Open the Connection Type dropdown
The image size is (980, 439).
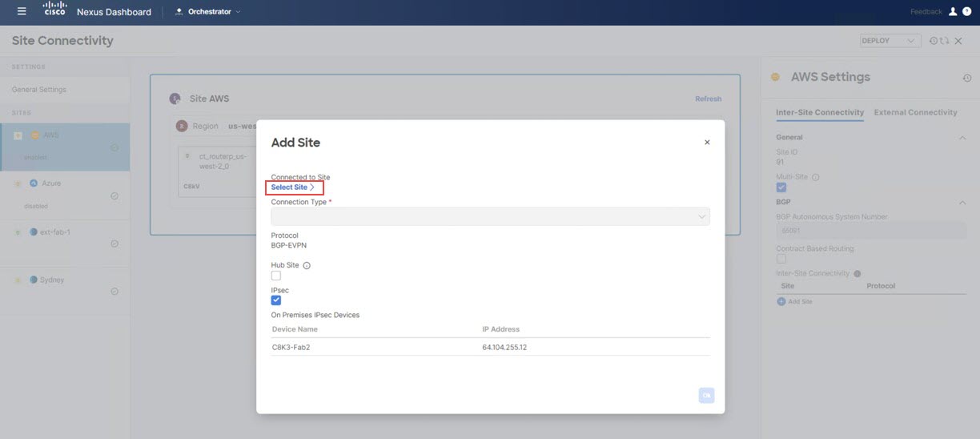pos(490,216)
